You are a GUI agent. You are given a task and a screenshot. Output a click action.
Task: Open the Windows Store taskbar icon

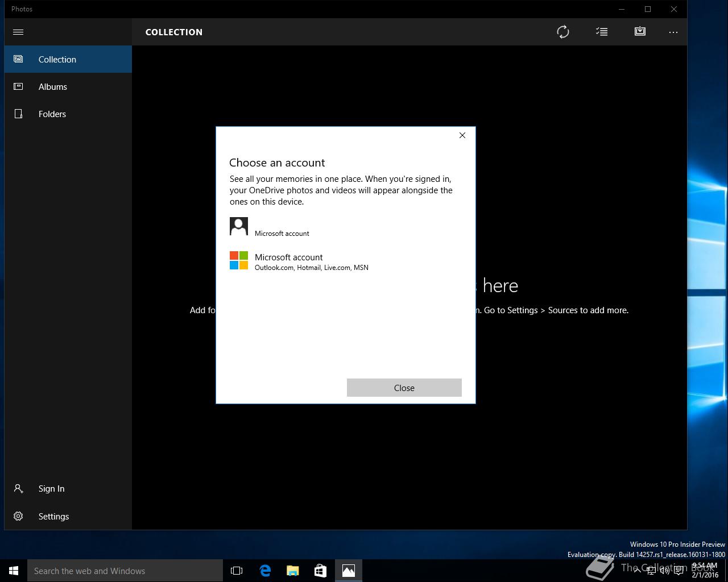[x=320, y=571]
